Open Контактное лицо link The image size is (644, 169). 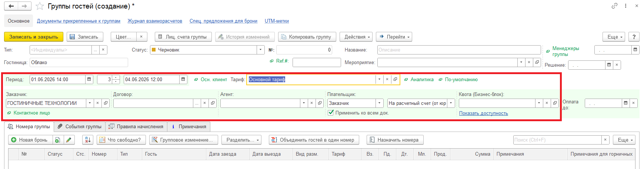click(x=32, y=113)
